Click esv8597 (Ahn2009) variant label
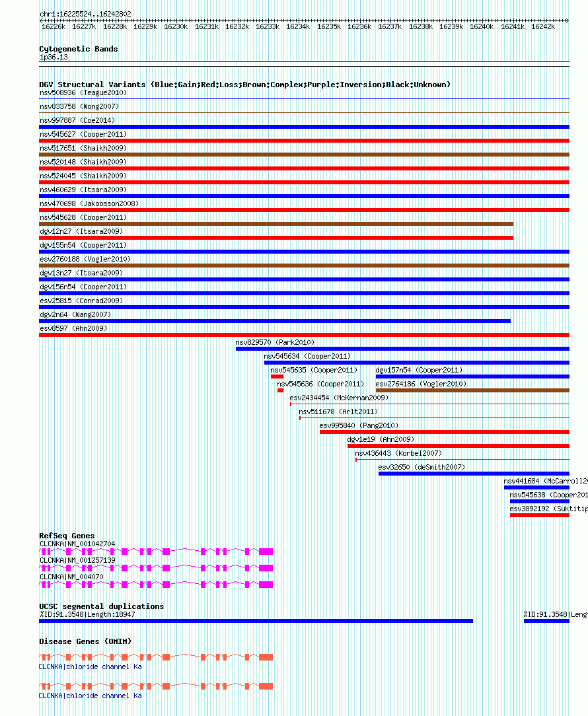This screenshot has width=588, height=716. point(73,328)
